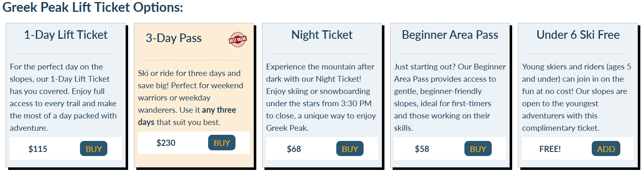644x174 pixels.
Task: Buy the 3-Day Pass
Action: tap(222, 143)
